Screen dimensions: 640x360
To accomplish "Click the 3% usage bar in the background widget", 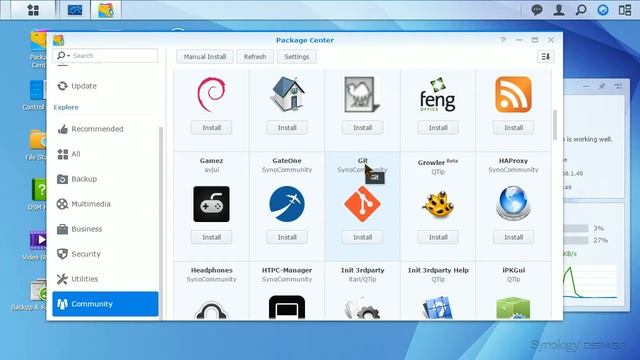I will tap(576, 228).
